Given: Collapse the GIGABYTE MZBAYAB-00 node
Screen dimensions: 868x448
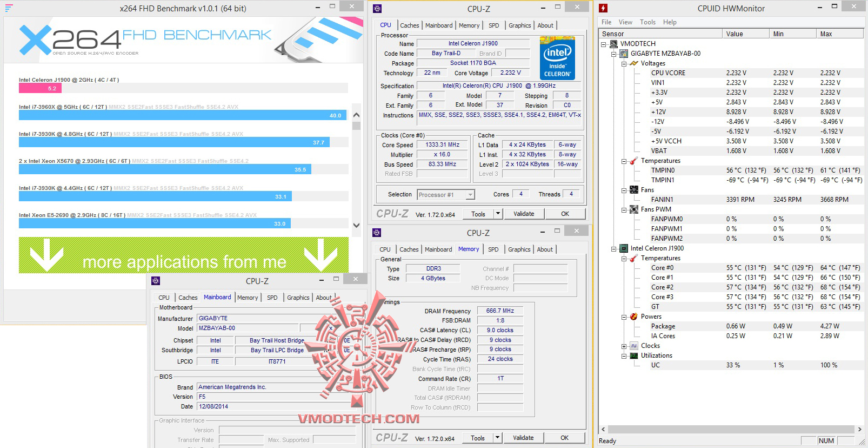Looking at the screenshot, I should [x=614, y=54].
